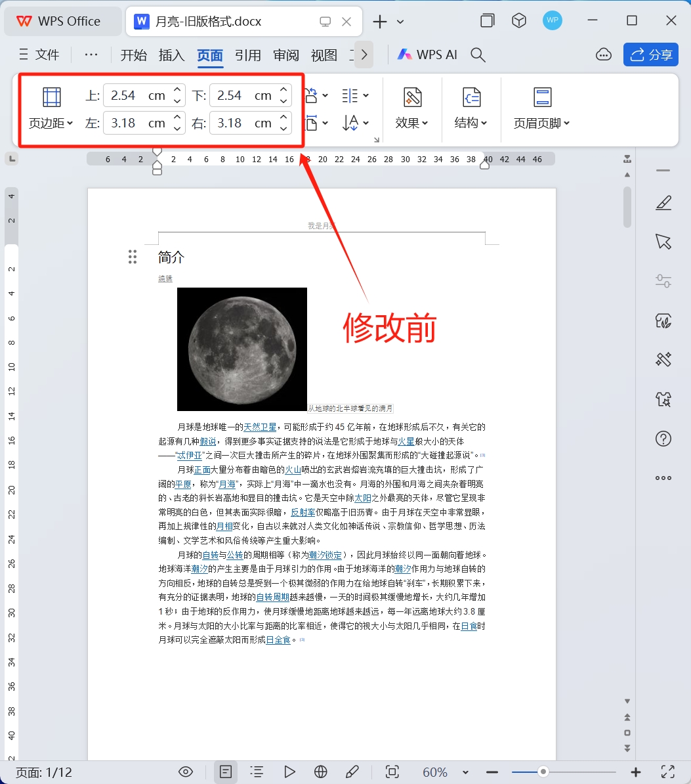The width and height of the screenshot is (691, 784).
Task: Open the help question mark icon
Action: pyautogui.click(x=663, y=439)
